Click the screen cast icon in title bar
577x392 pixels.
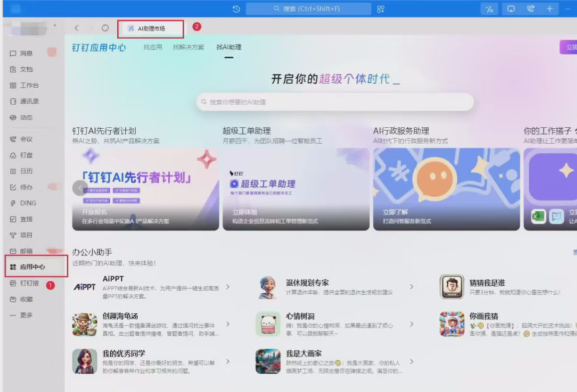tap(511, 9)
